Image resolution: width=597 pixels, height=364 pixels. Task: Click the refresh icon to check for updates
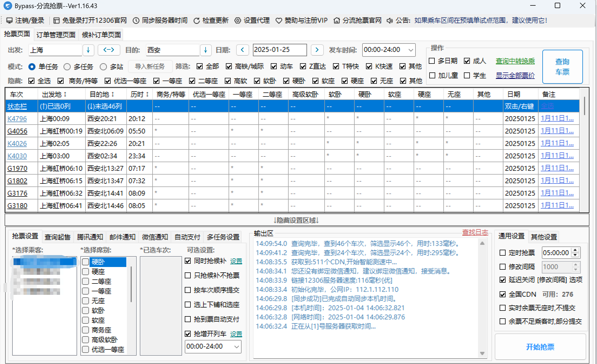click(x=197, y=21)
